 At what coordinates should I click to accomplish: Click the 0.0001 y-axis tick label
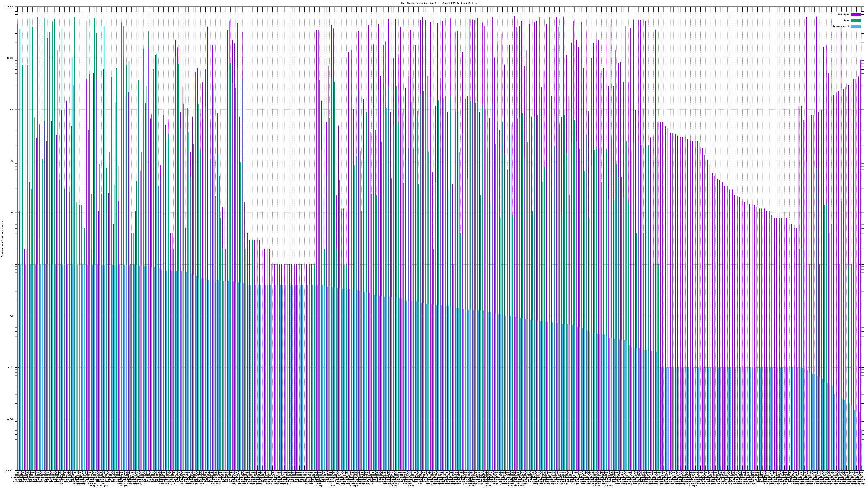point(10,470)
